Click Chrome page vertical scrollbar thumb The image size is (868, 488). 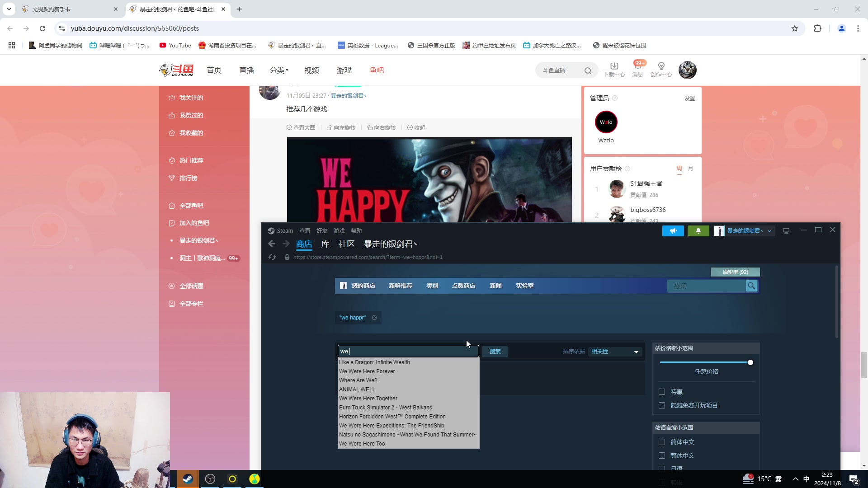point(864,365)
